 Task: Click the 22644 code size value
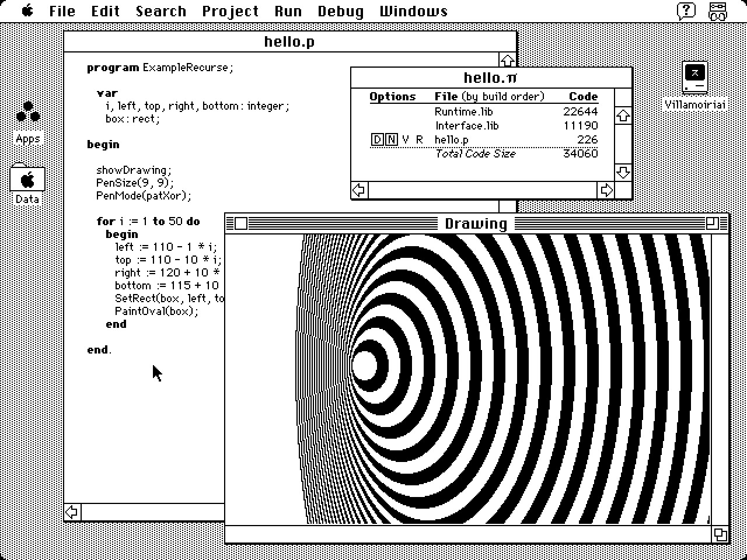click(x=581, y=111)
